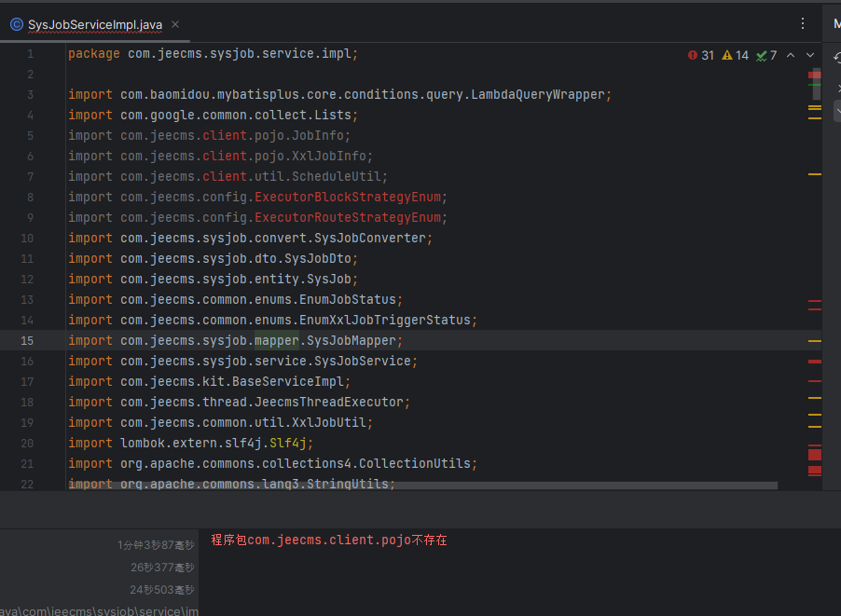Select the build error message about client.pojo
Screen dimensions: 841x616
tap(328, 540)
